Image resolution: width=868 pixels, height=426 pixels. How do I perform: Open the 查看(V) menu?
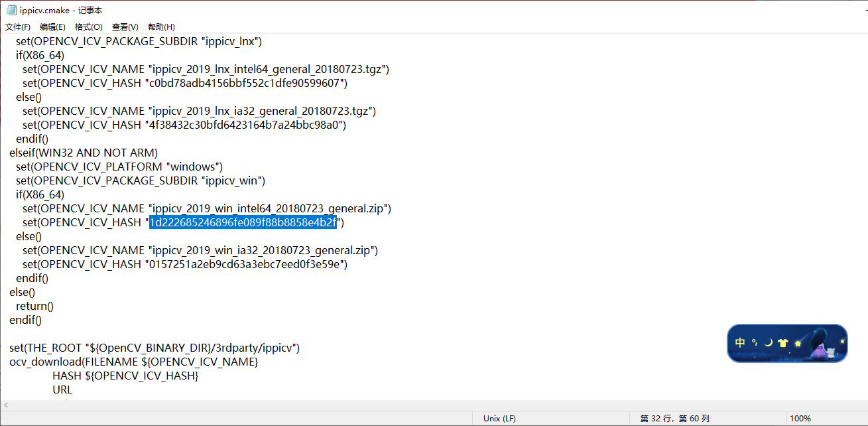pyautogui.click(x=125, y=27)
